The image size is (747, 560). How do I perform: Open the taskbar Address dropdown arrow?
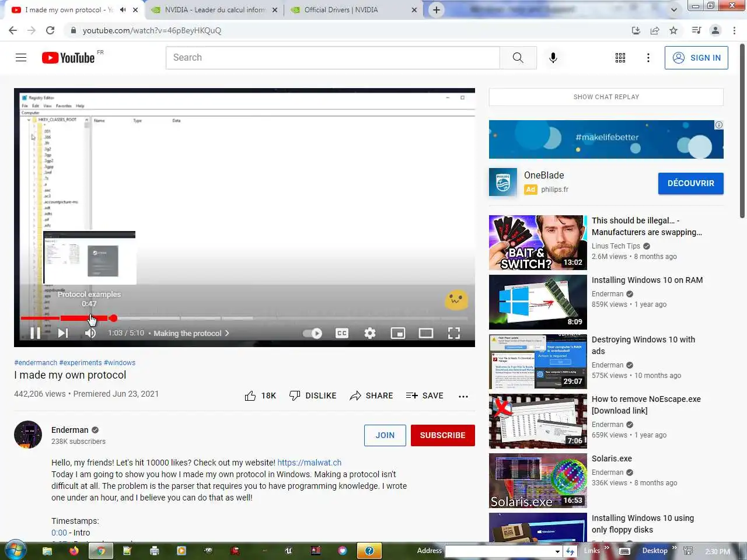[557, 551]
